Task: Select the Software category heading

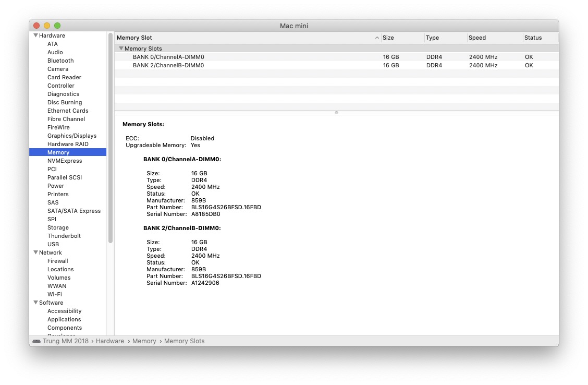Action: [51, 303]
